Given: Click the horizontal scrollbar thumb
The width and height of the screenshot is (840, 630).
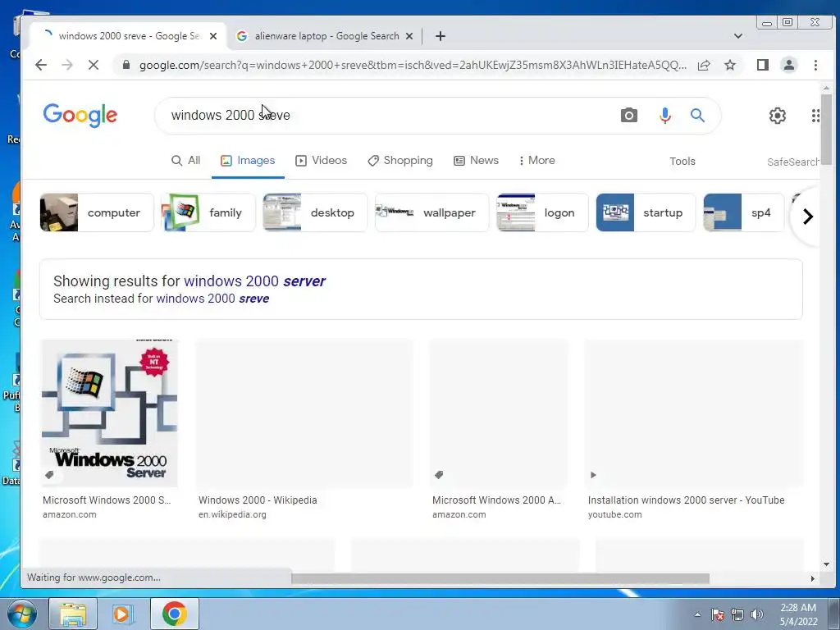Looking at the screenshot, I should [500, 578].
